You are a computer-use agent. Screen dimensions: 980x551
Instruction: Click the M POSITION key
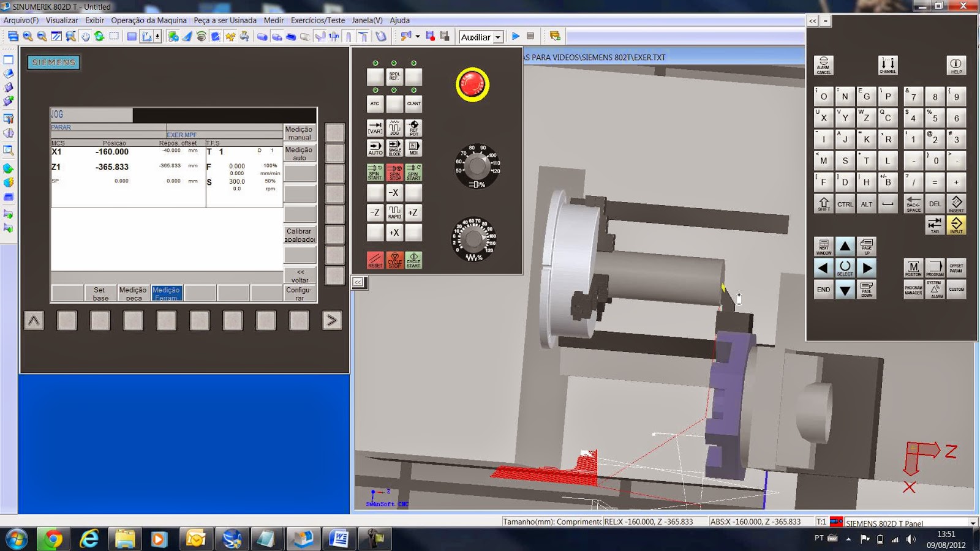coord(913,268)
